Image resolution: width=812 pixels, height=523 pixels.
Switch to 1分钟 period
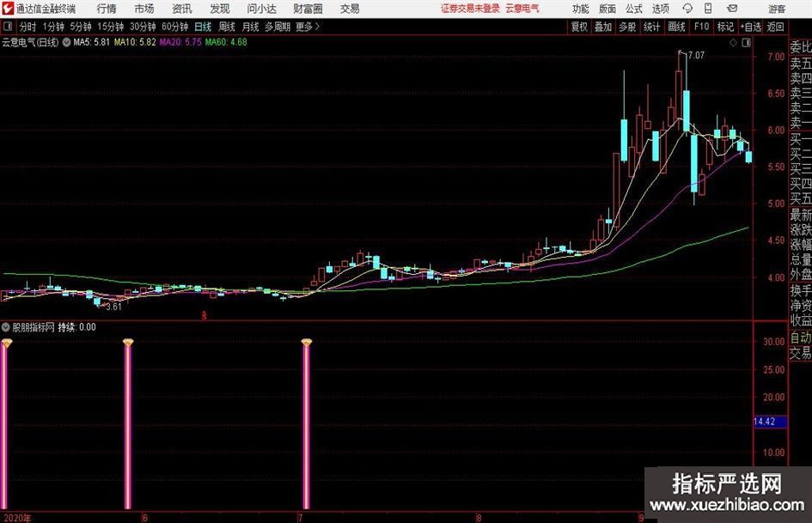(x=52, y=27)
